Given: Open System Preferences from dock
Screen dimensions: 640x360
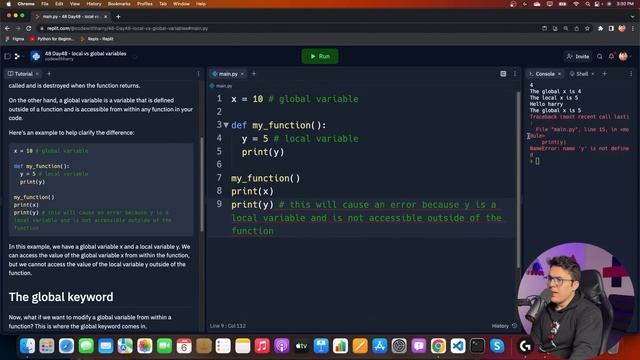Looking at the screenshot, I should coord(399,346).
